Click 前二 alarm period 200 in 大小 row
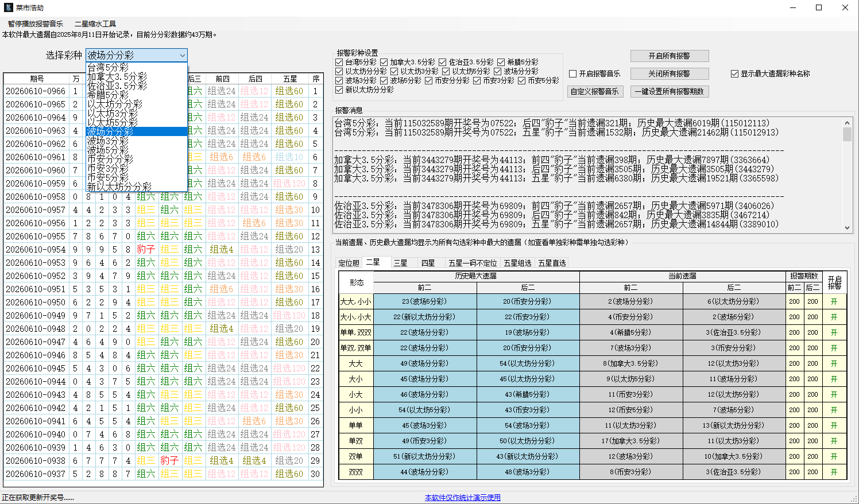This screenshot has height=504, width=859. pyautogui.click(x=794, y=379)
